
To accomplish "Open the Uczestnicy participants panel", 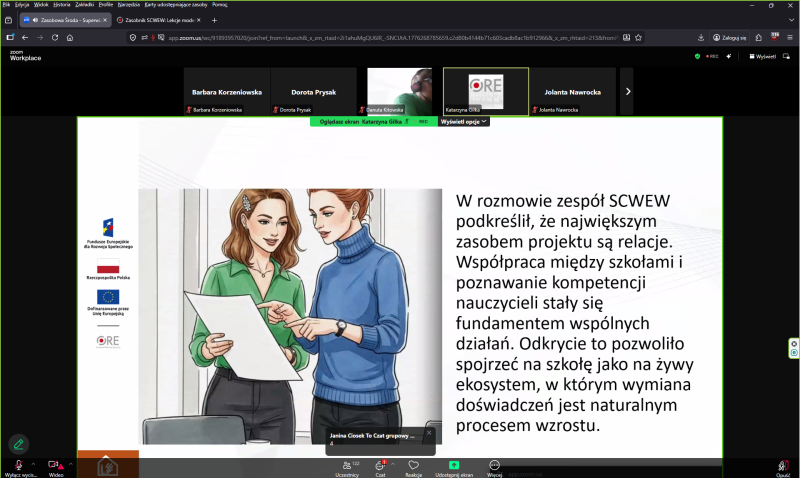I will 350,466.
